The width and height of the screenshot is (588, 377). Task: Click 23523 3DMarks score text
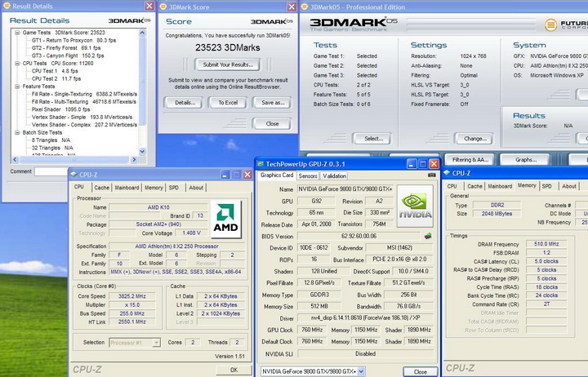click(x=228, y=47)
